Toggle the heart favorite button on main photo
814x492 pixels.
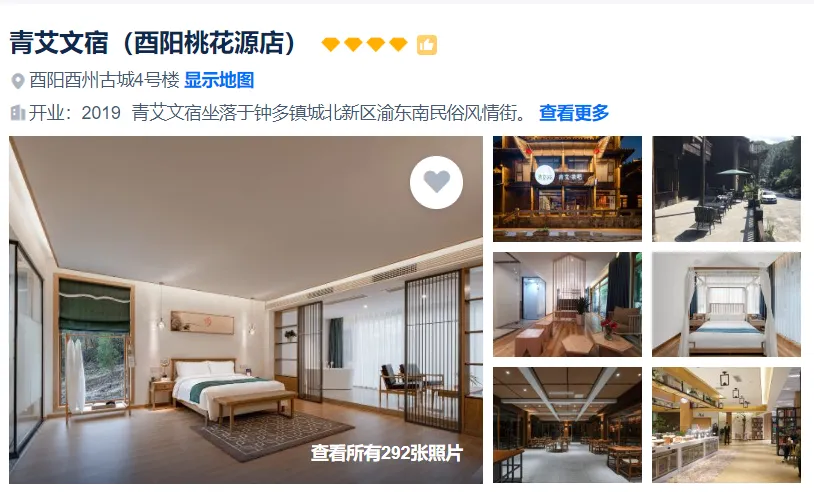[x=436, y=182]
